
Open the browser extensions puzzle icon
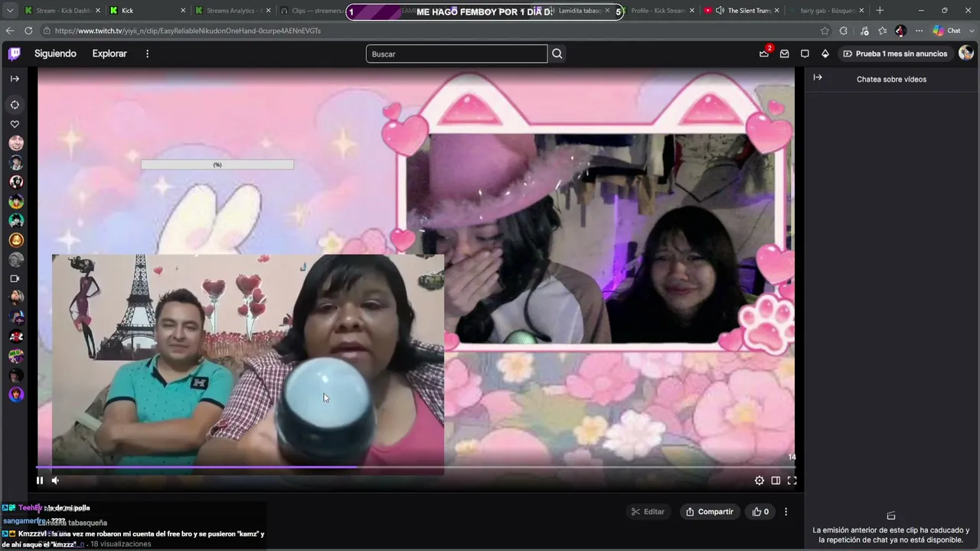[844, 31]
